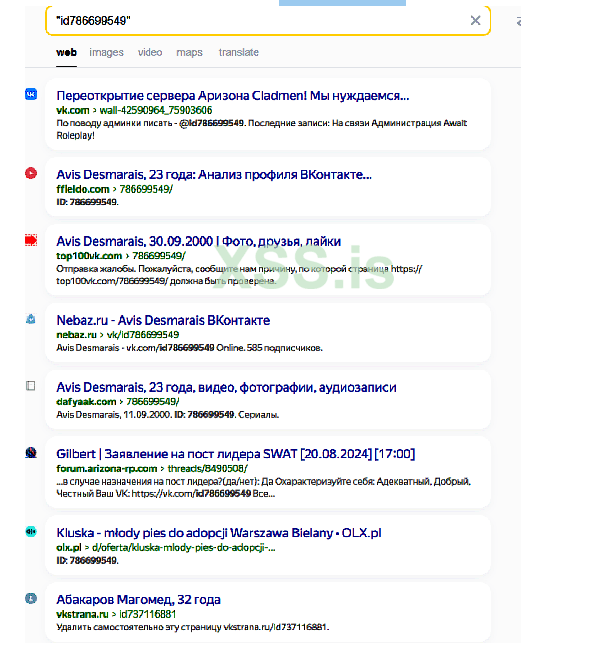The width and height of the screenshot is (607, 655).
Task: Clear the search query with the X
Action: [475, 21]
